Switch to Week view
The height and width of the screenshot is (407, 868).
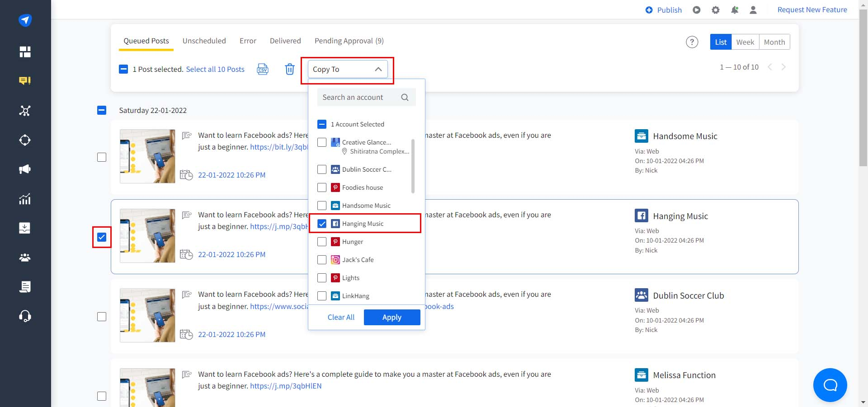point(745,42)
